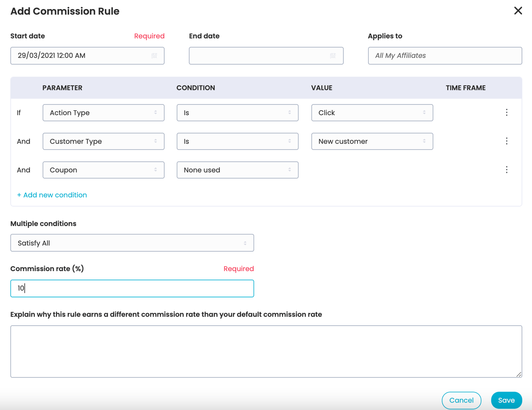The width and height of the screenshot is (532, 410).
Task: Open the Customer Type Is condition dropdown
Action: click(x=237, y=141)
